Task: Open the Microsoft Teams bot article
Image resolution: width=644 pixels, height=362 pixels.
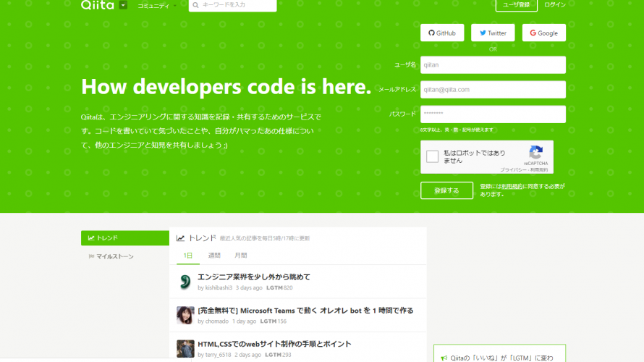Action: pyautogui.click(x=305, y=311)
